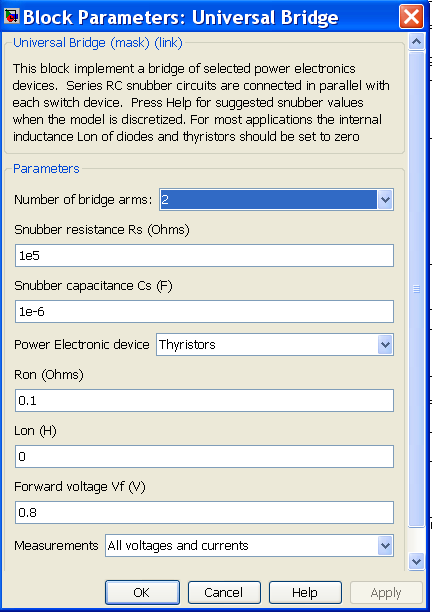Open the Number of bridge arms dropdown arrow
This screenshot has height=614, width=432.
[385, 200]
